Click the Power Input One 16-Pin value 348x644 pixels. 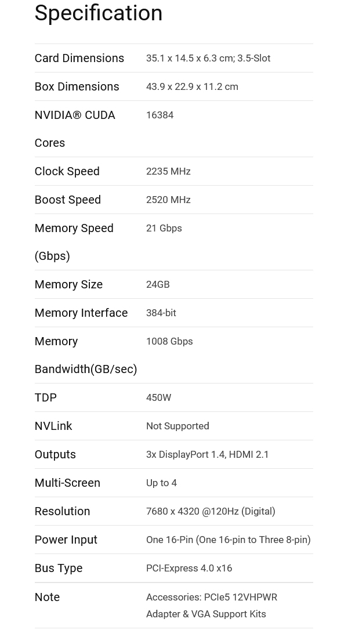[x=228, y=540]
